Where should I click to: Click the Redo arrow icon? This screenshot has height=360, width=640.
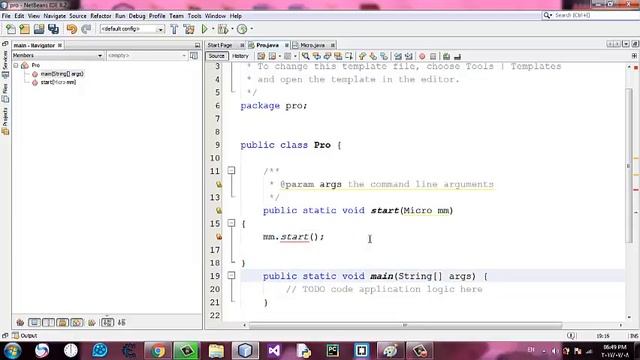86,29
